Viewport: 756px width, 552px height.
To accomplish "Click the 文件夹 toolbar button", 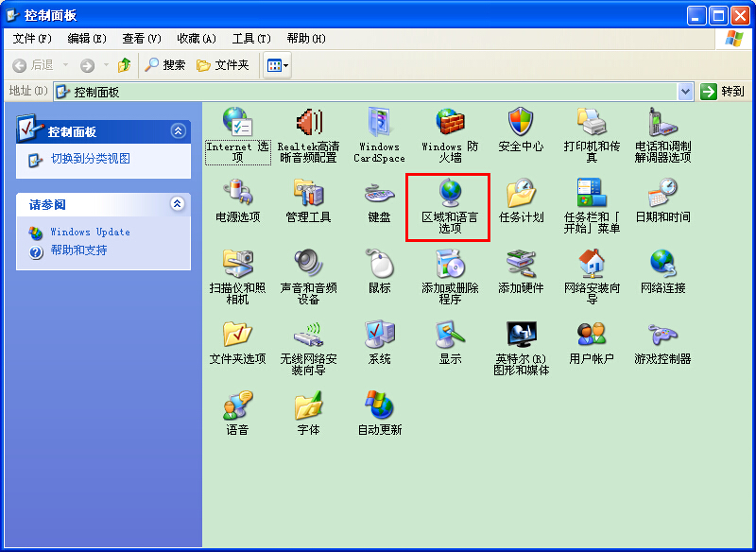I will [223, 65].
